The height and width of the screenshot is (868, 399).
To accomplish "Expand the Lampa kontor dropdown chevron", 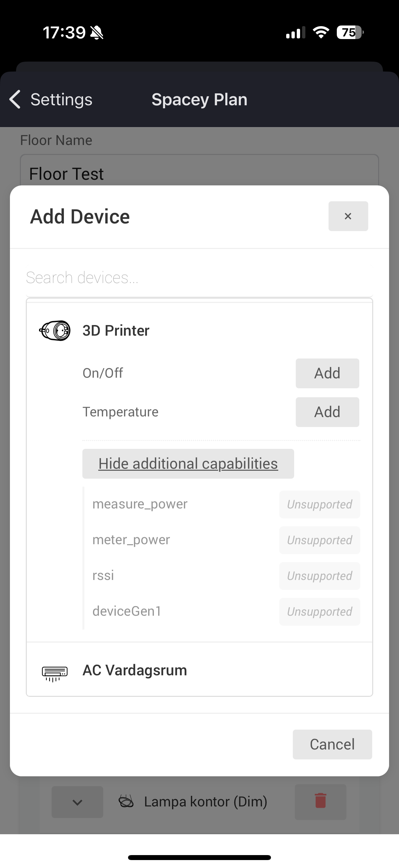I will pos(77,802).
